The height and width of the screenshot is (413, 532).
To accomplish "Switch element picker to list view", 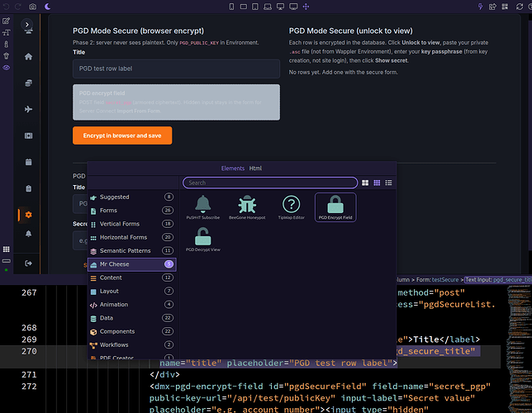I will 388,183.
